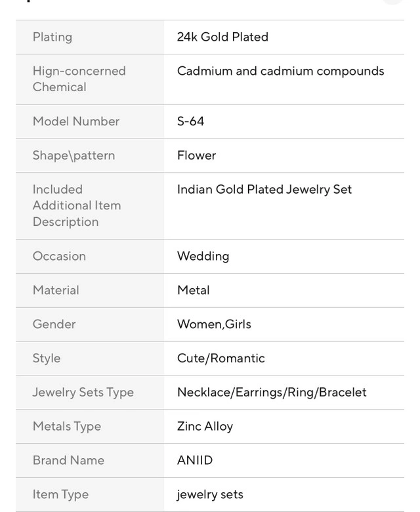Click the Shape\pattern label

[73, 156]
